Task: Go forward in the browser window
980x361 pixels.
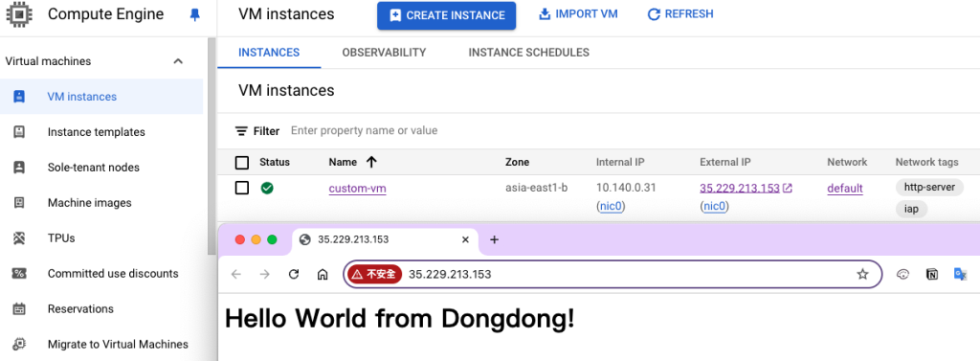Action: (265, 274)
